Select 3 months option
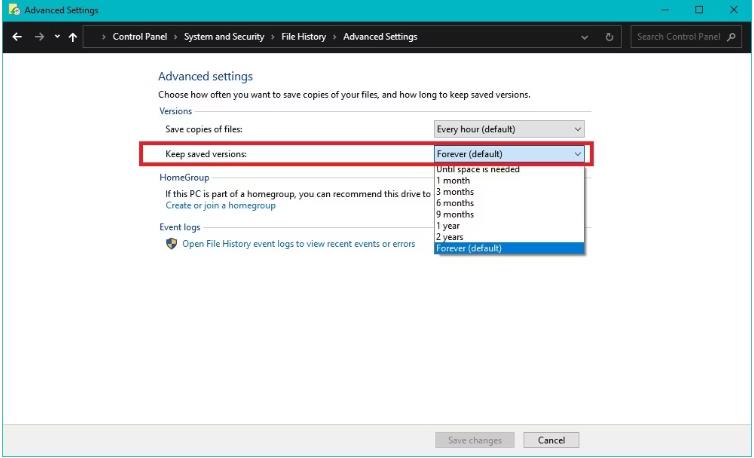Image resolution: width=754 pixels, height=458 pixels. click(x=509, y=191)
